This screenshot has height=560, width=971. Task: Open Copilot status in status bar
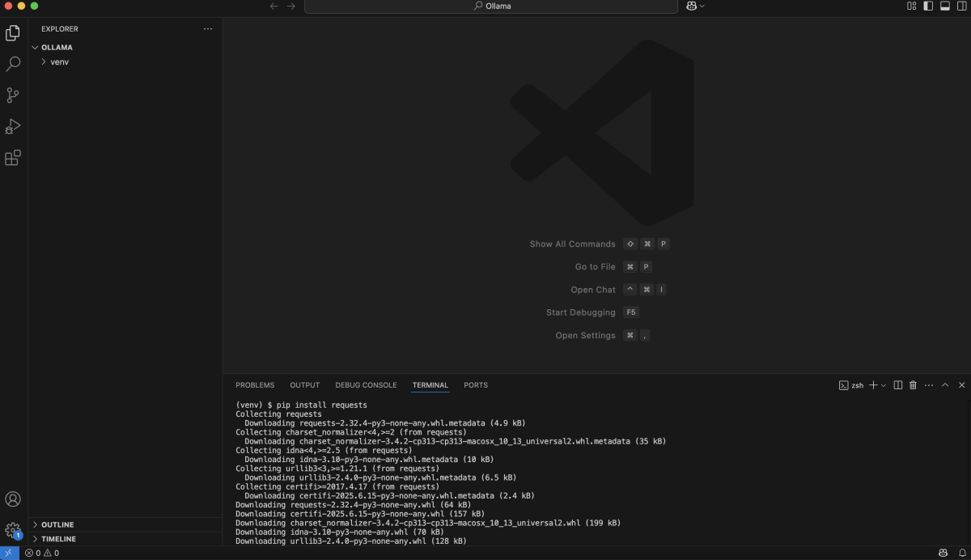943,554
